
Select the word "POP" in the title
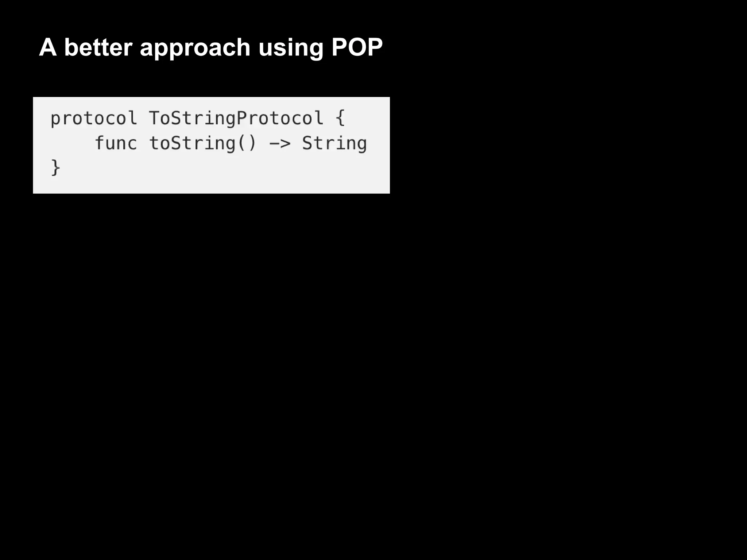[x=357, y=47]
